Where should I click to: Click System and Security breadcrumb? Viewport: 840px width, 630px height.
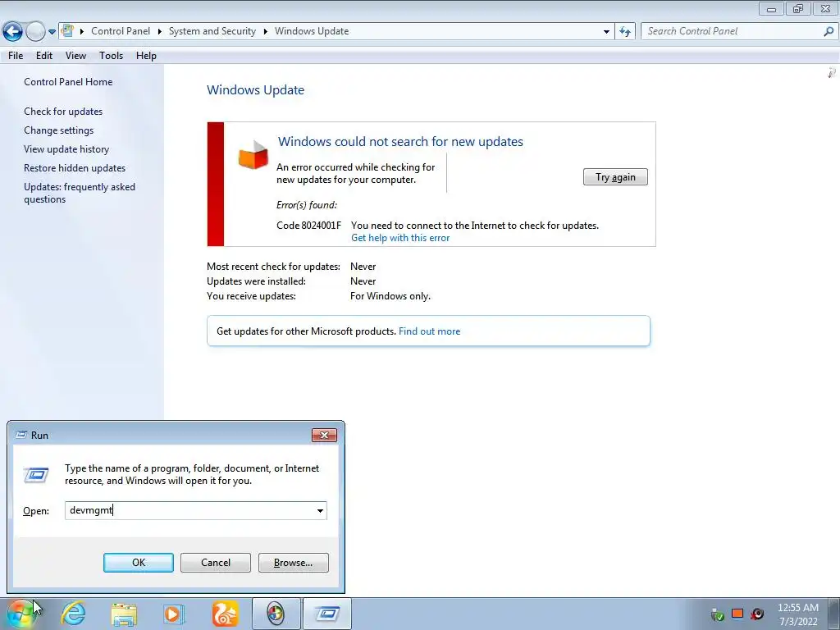212,31
